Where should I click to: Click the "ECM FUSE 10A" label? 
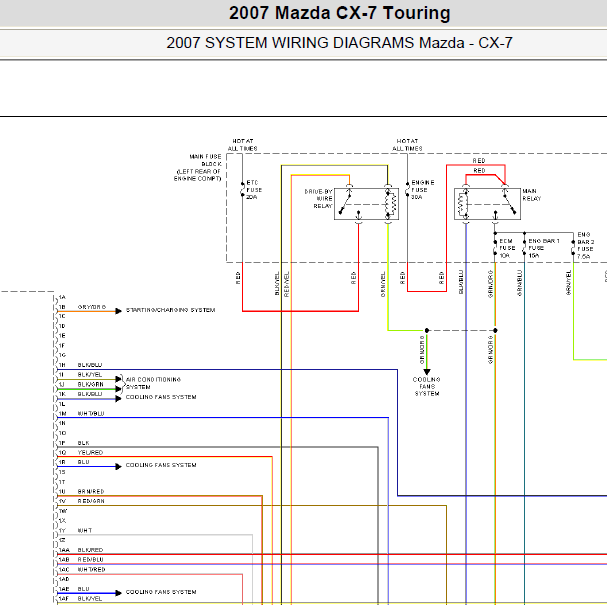coord(507,248)
